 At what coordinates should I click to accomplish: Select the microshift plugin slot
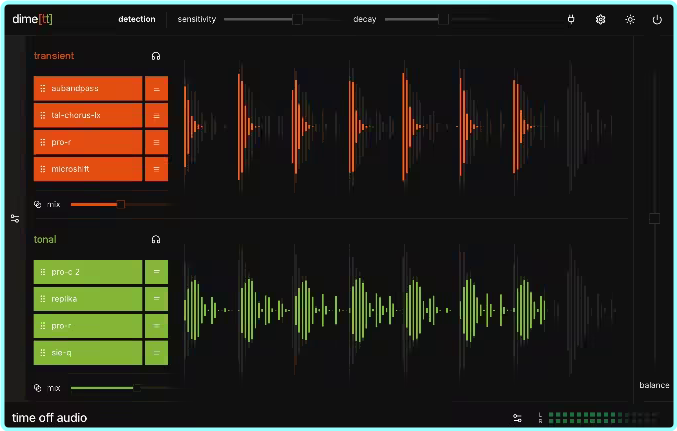point(88,169)
